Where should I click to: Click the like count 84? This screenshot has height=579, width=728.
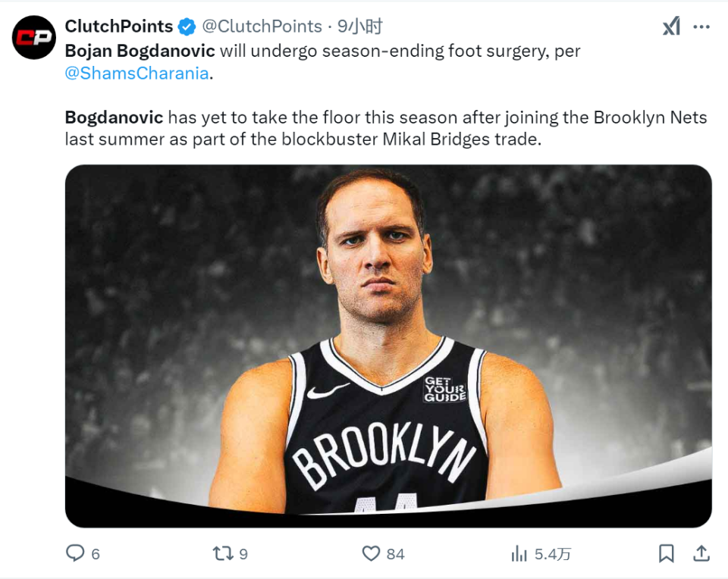coord(395,555)
